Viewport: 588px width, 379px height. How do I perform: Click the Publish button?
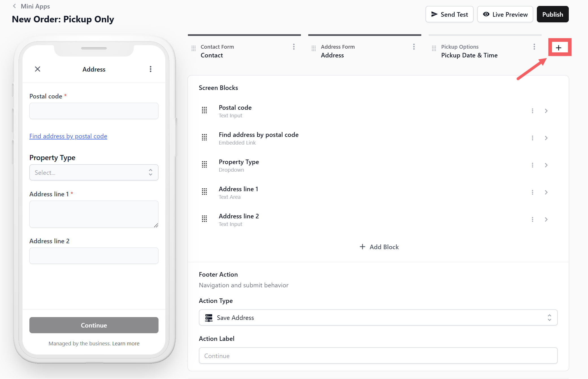pyautogui.click(x=552, y=14)
